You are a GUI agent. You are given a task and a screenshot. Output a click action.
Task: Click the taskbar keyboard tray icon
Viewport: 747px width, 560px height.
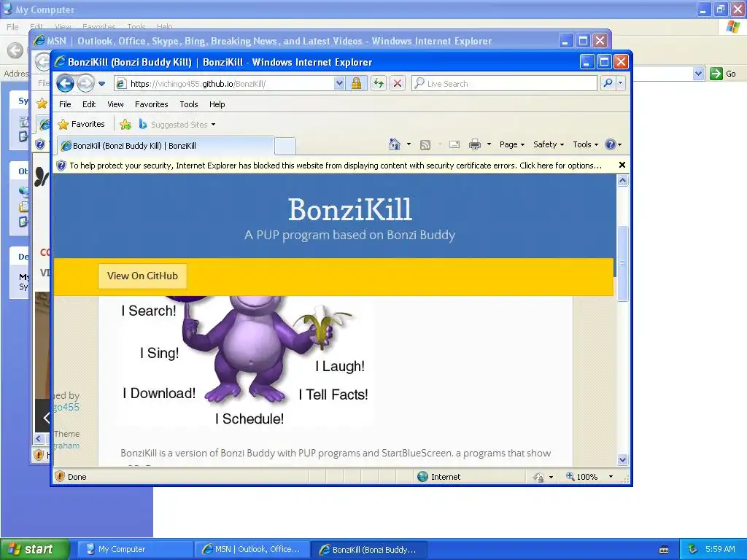664,550
